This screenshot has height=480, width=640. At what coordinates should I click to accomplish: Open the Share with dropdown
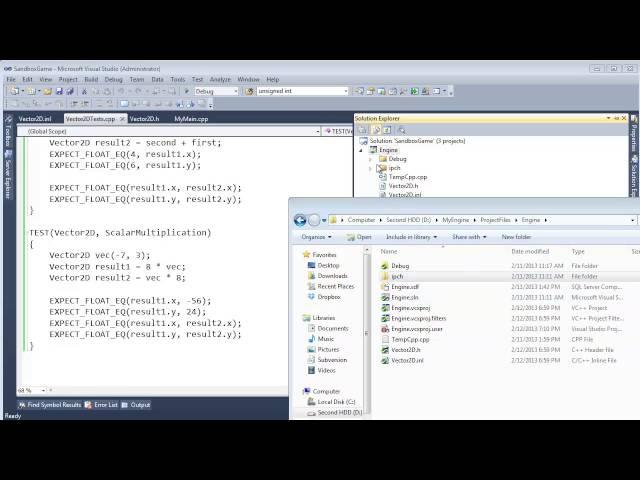coord(469,237)
